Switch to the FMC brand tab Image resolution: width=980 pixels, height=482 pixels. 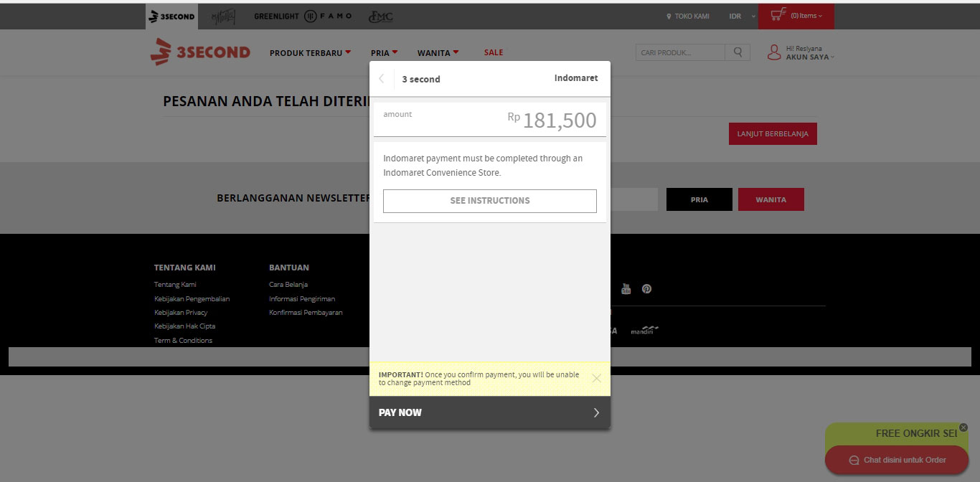tap(380, 16)
